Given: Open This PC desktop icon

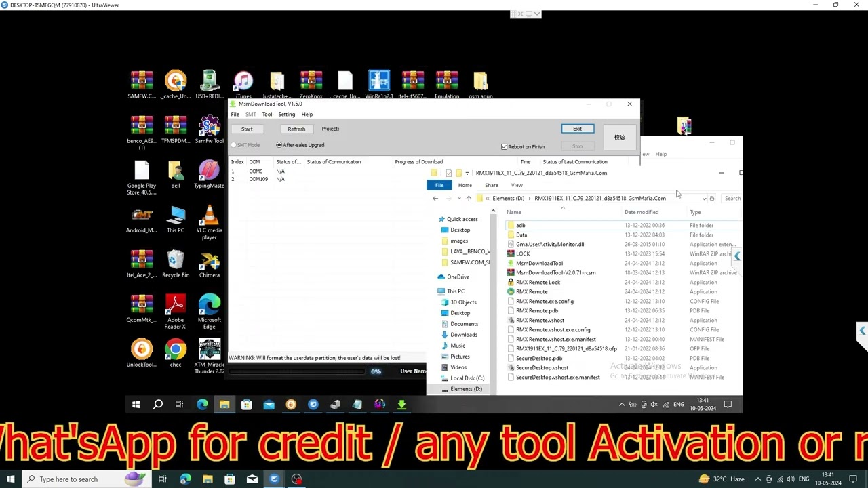Looking at the screenshot, I should tap(176, 219).
